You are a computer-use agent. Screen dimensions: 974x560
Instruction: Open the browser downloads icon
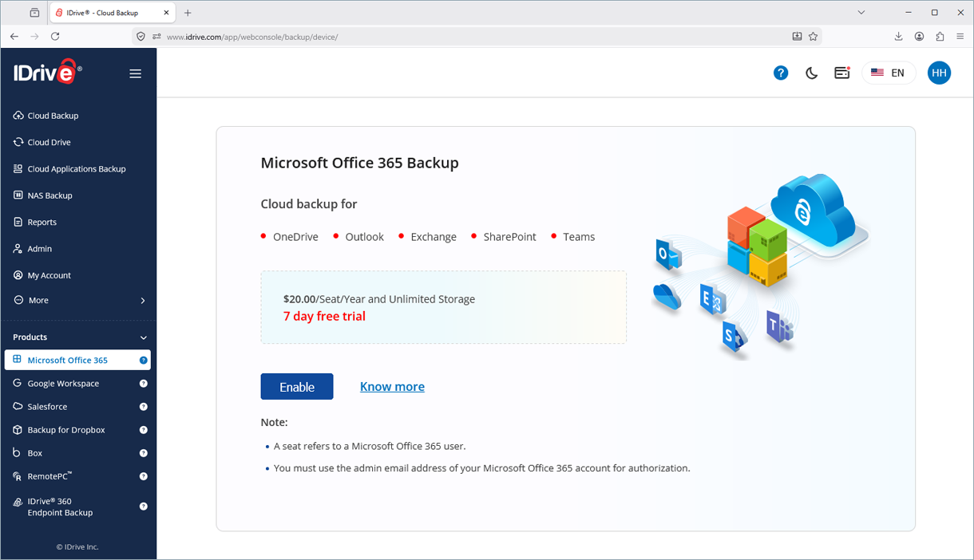(898, 37)
